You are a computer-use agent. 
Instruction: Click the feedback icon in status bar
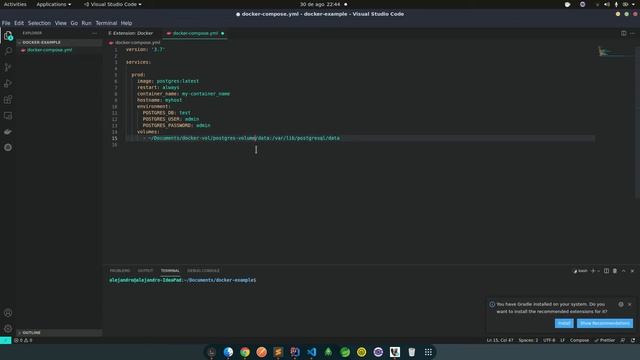[622, 340]
